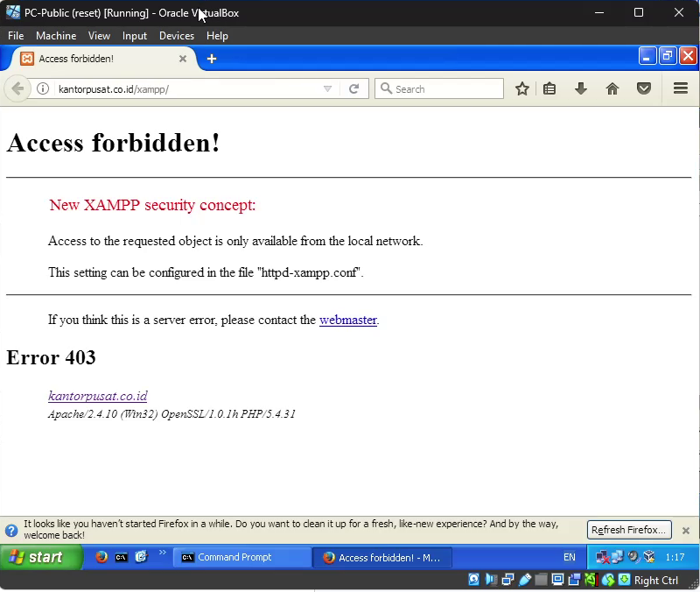Open the address bar history dropdown arrow
The image size is (700, 592).
[x=327, y=89]
